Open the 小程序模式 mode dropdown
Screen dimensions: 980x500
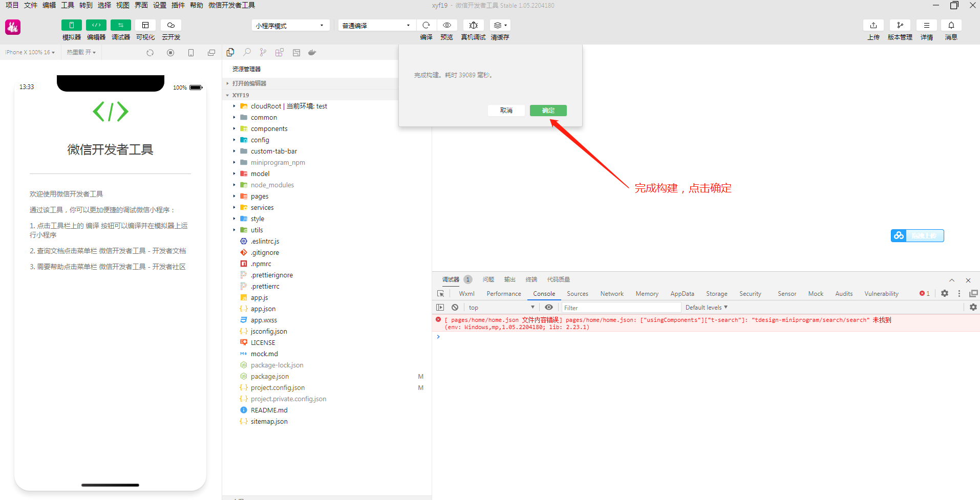pos(290,25)
